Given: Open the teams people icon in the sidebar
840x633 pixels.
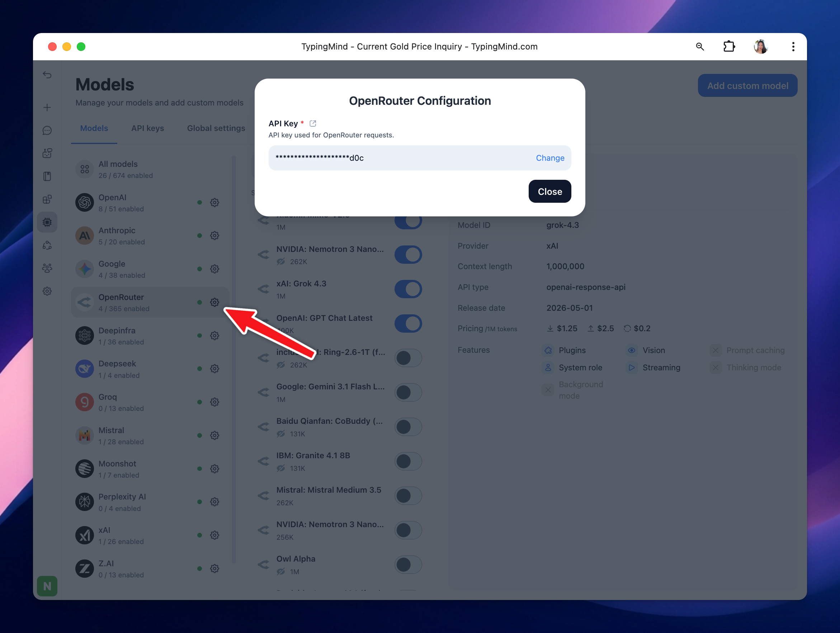Looking at the screenshot, I should pyautogui.click(x=47, y=268).
